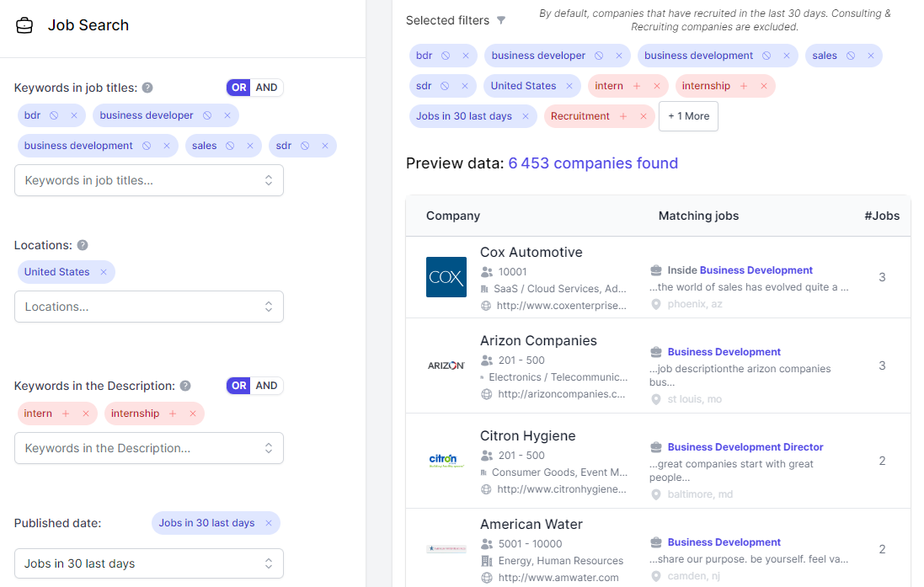Remove 'Jobs in 30 last days' chip in Selected filters
The image size is (924, 587).
click(526, 116)
